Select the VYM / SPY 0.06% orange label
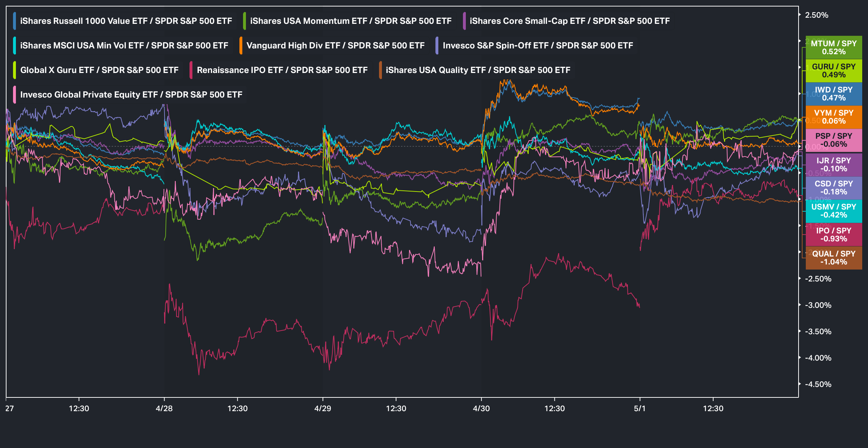This screenshot has height=448, width=868. pyautogui.click(x=834, y=117)
